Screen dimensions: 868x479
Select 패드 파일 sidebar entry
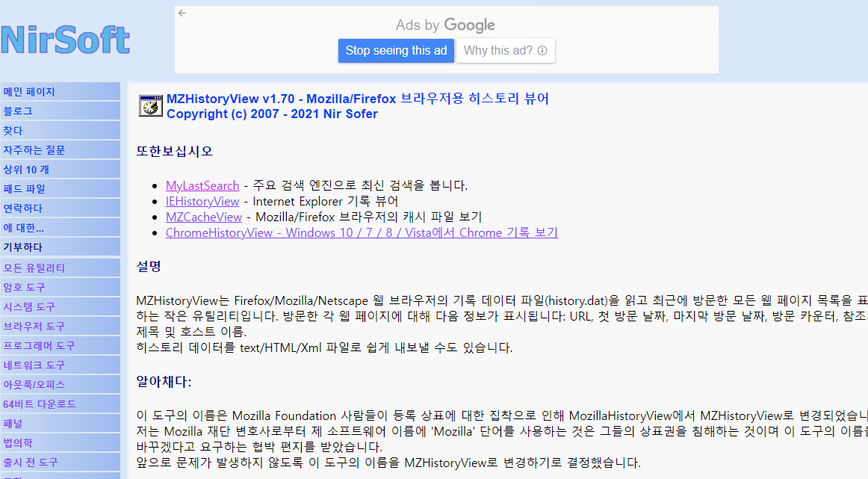[x=60, y=188]
